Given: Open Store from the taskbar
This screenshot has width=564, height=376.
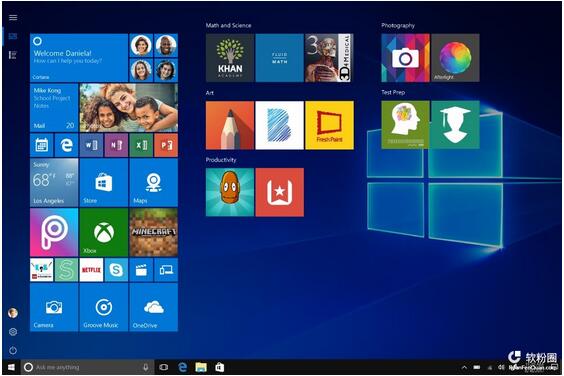Looking at the screenshot, I should click(219, 367).
